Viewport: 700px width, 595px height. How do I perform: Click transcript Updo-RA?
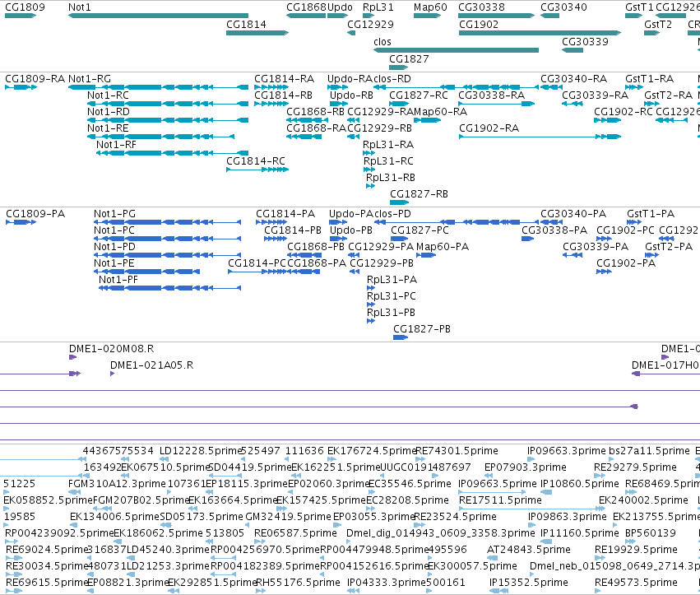point(337,87)
